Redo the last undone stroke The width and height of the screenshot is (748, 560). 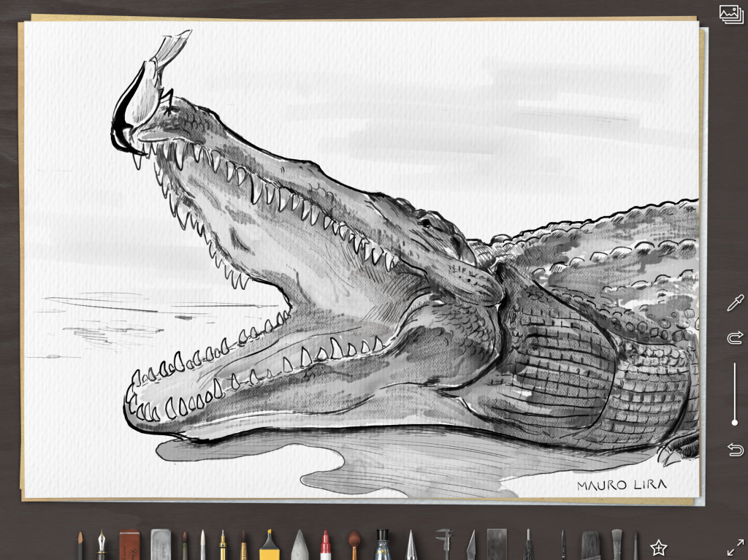point(734,337)
